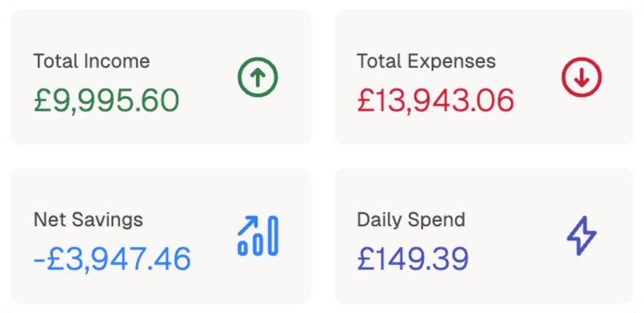Click the purple lightning bolt icon

coord(581,236)
